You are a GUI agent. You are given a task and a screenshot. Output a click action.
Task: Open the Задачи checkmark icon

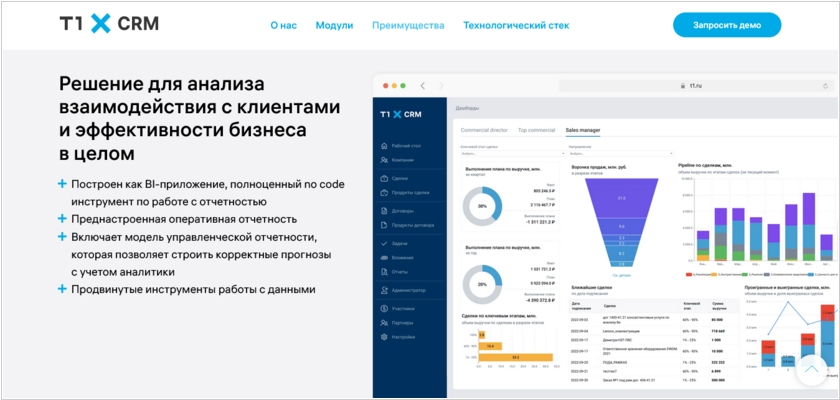click(384, 244)
